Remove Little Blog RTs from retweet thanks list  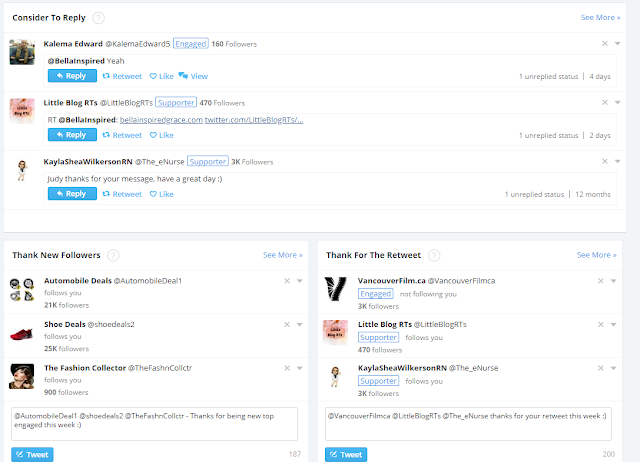point(601,324)
